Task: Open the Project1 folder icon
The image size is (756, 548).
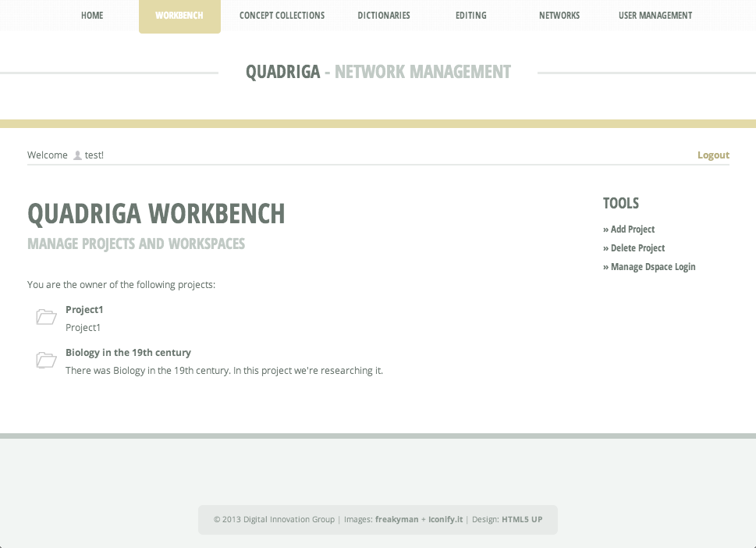Action: [x=45, y=317]
